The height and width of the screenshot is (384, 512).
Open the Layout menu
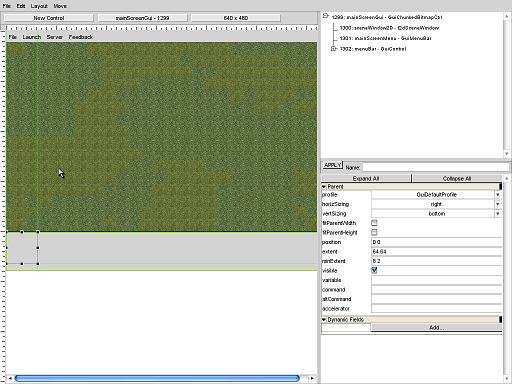[39, 6]
